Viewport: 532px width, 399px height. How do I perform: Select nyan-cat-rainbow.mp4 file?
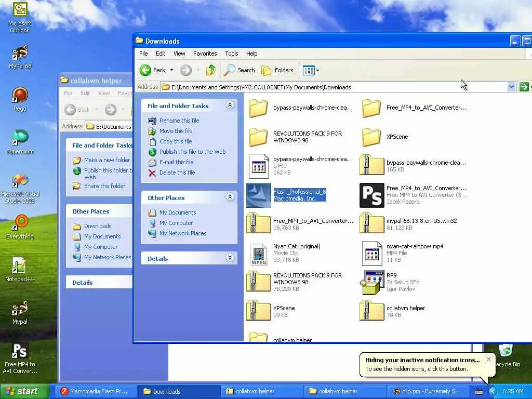(x=403, y=253)
